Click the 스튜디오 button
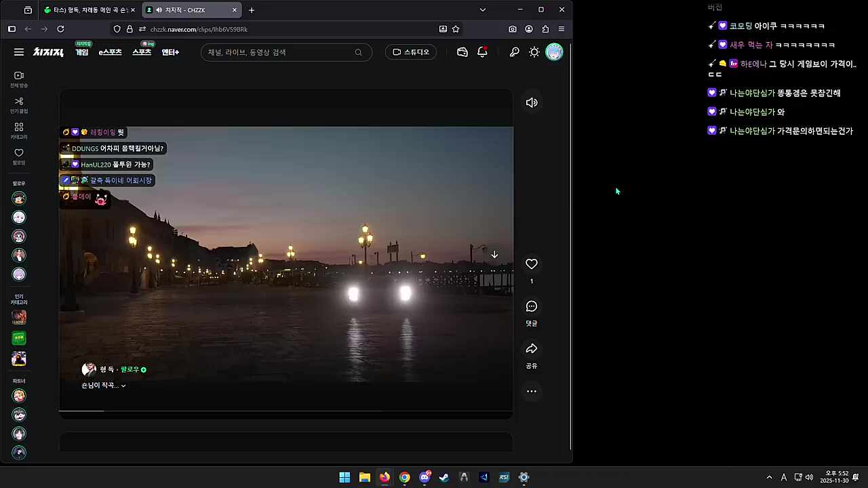Screen dimensions: 868x488 pyautogui.click(x=411, y=52)
